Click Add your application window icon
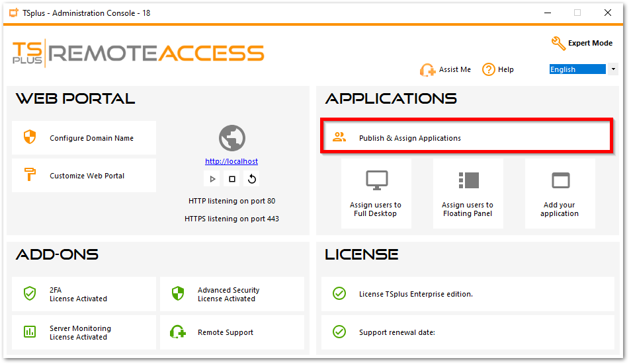629x364 pixels. pos(560,180)
